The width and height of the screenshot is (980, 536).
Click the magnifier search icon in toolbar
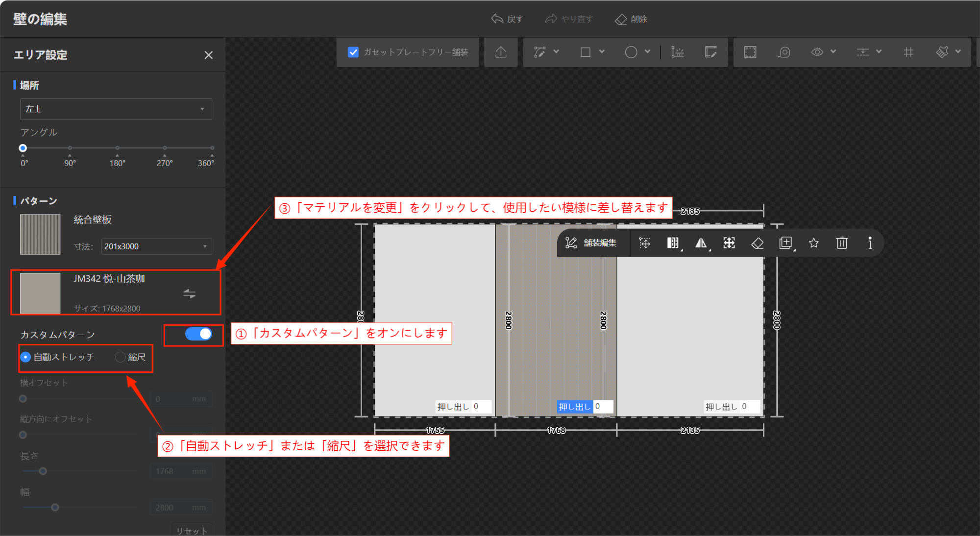point(784,52)
